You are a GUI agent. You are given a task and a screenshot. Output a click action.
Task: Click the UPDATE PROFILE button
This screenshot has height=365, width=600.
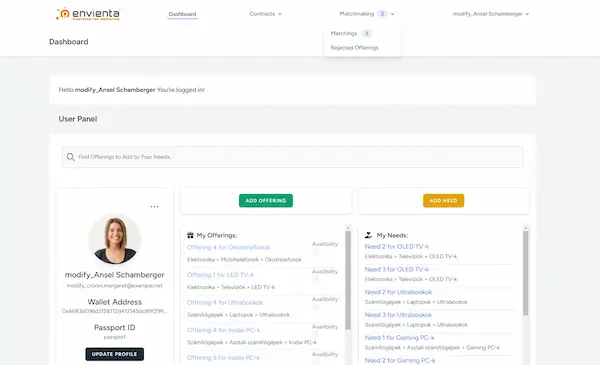click(114, 354)
